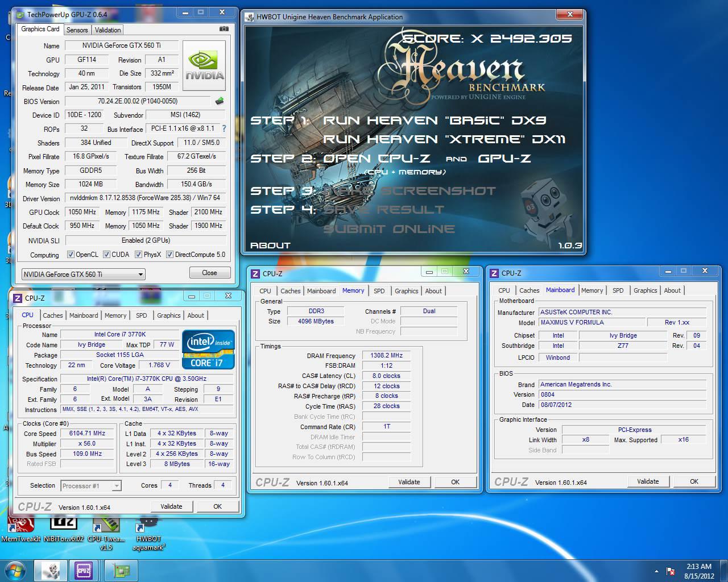The height and width of the screenshot is (582, 728).
Task: Click the GPU-Z title bar icon
Action: [x=20, y=14]
